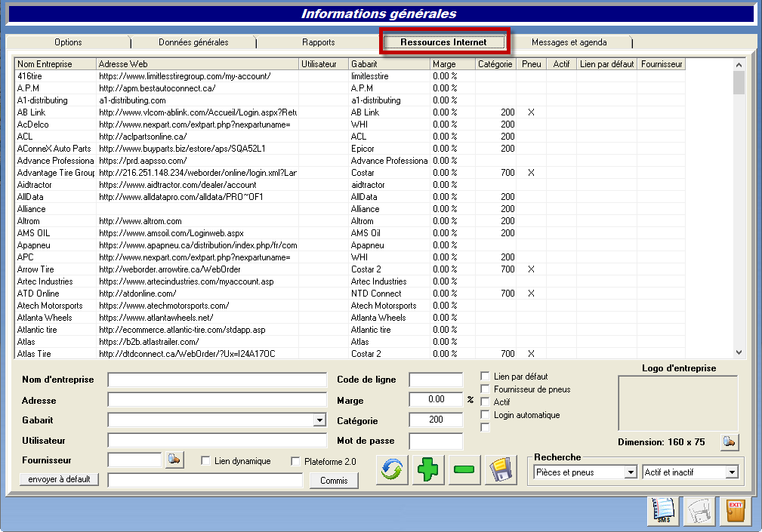Viewport: 762px width, 532px height.
Task: Switch to the Options tab
Action: coord(68,42)
